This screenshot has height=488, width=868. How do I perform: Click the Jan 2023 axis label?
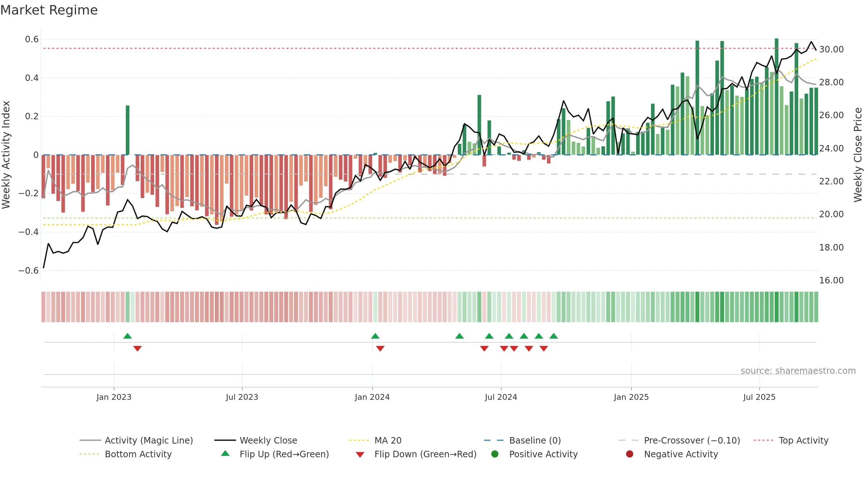pos(114,397)
